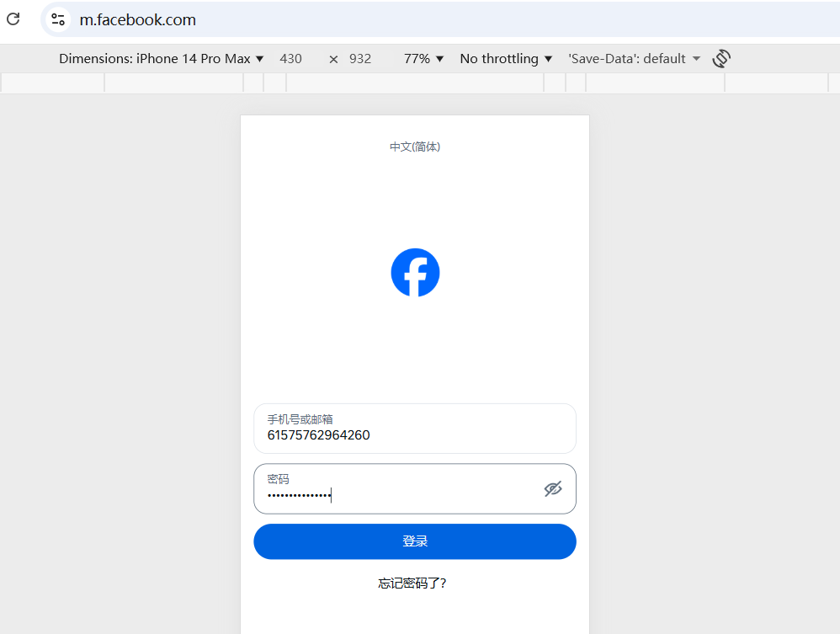The width and height of the screenshot is (840, 634).
Task: Toggle password visibility with the eye icon
Action: click(x=553, y=489)
